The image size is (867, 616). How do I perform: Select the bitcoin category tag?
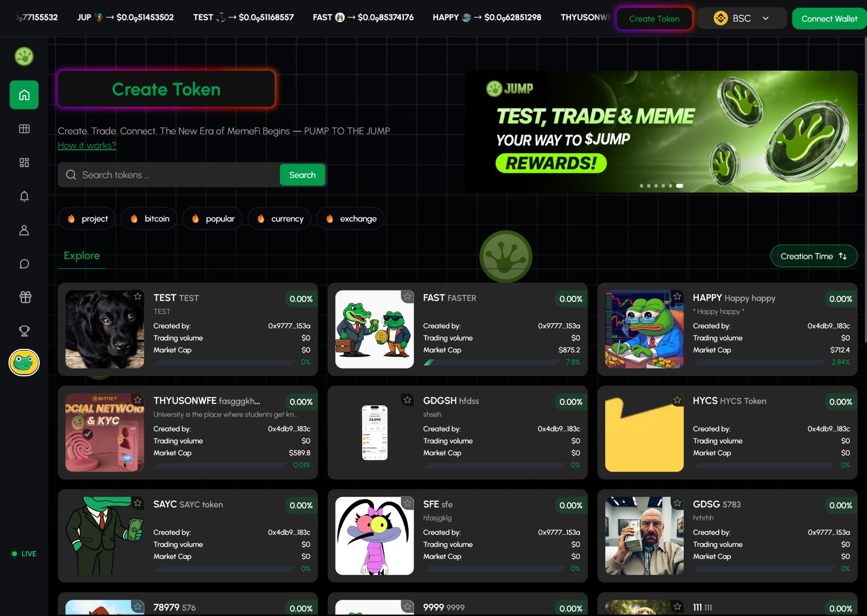(149, 219)
